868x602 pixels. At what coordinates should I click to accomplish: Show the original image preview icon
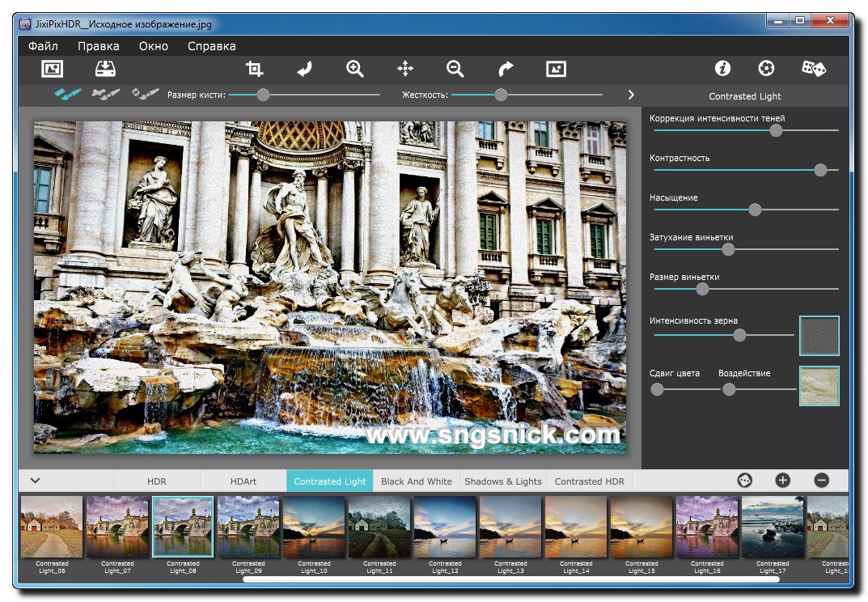(556, 69)
